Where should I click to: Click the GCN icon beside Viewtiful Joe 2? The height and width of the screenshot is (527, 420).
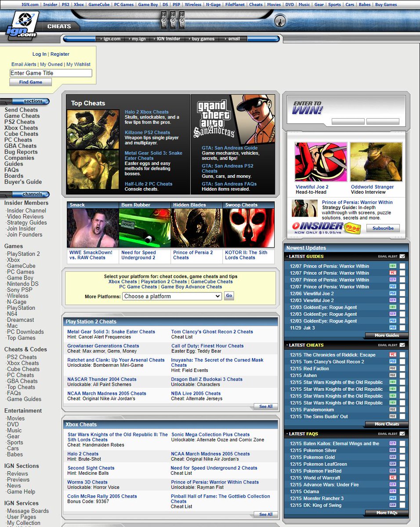click(393, 300)
